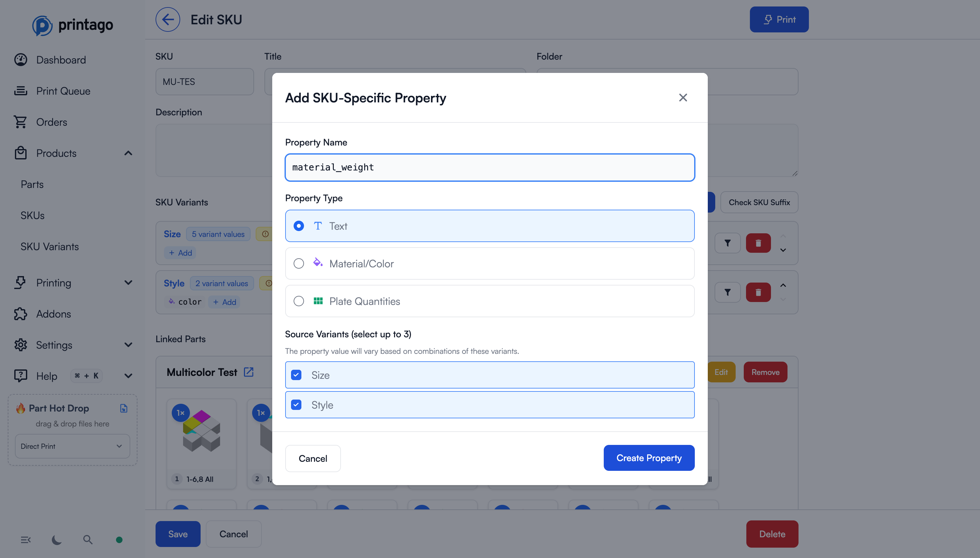Open Multicolor Test external link icon
980x558 pixels.
point(249,372)
